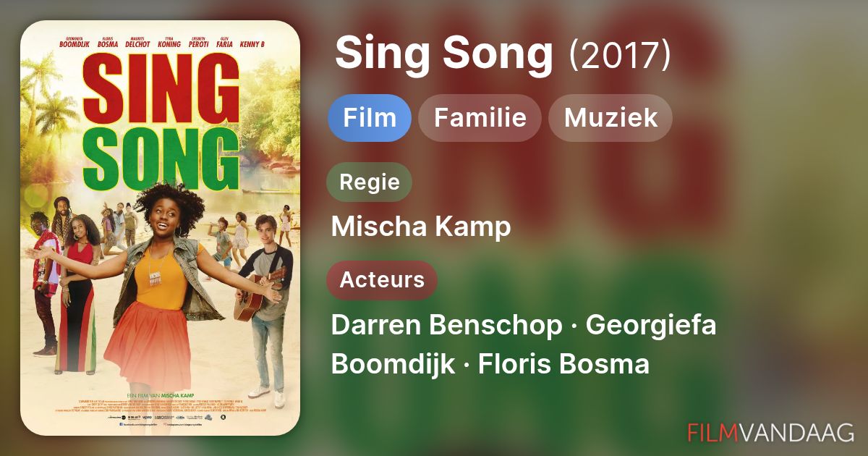Click the FILMVANDAAG logo
Screen dimensions: 868x456
pyautogui.click(x=770, y=432)
